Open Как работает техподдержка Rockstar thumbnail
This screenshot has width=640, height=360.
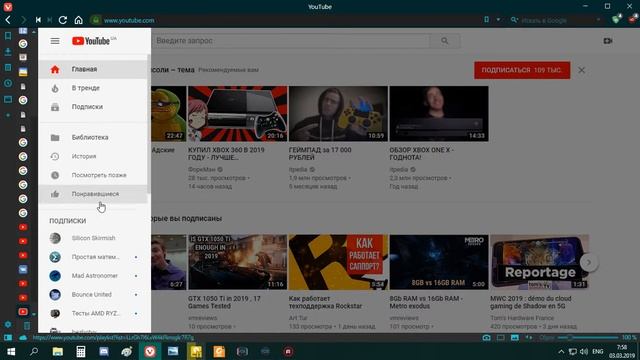pyautogui.click(x=338, y=262)
